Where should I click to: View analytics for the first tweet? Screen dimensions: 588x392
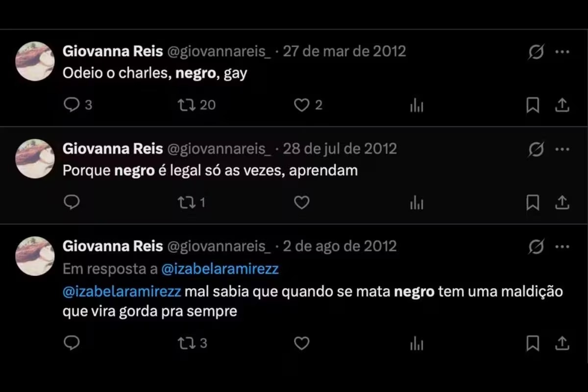pyautogui.click(x=416, y=104)
